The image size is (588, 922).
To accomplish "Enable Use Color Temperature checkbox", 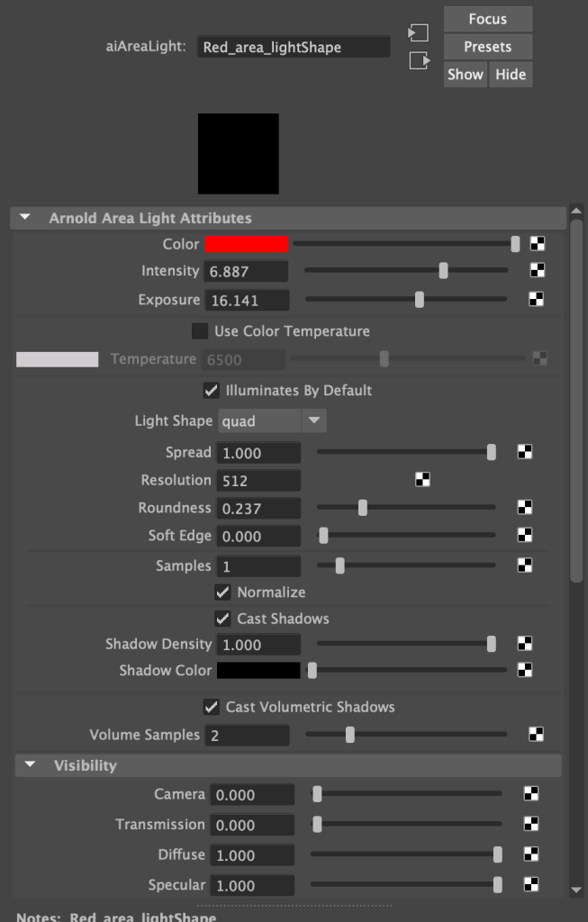I will click(200, 331).
